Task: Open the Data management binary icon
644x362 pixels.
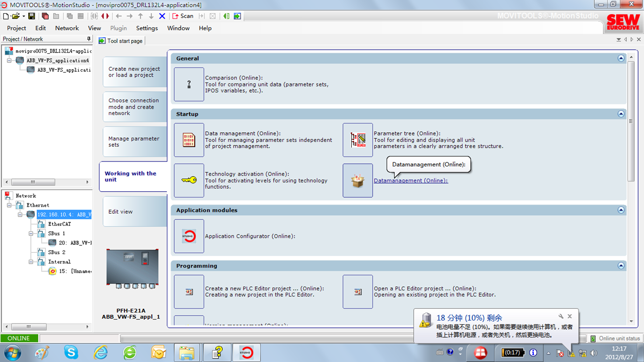Action: pyautogui.click(x=189, y=140)
